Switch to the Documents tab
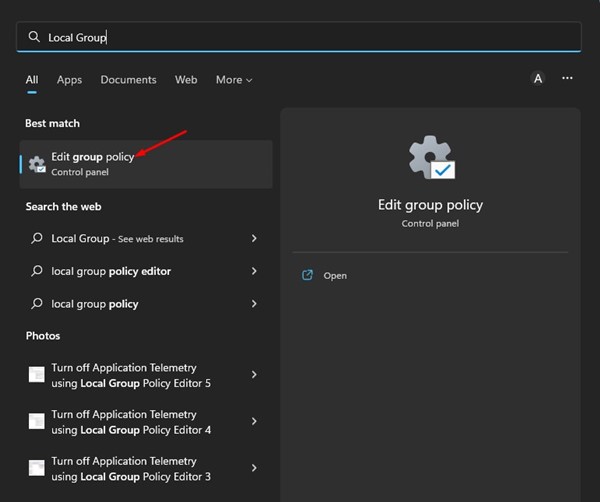Screen dimensions: 600x502 pos(128,80)
